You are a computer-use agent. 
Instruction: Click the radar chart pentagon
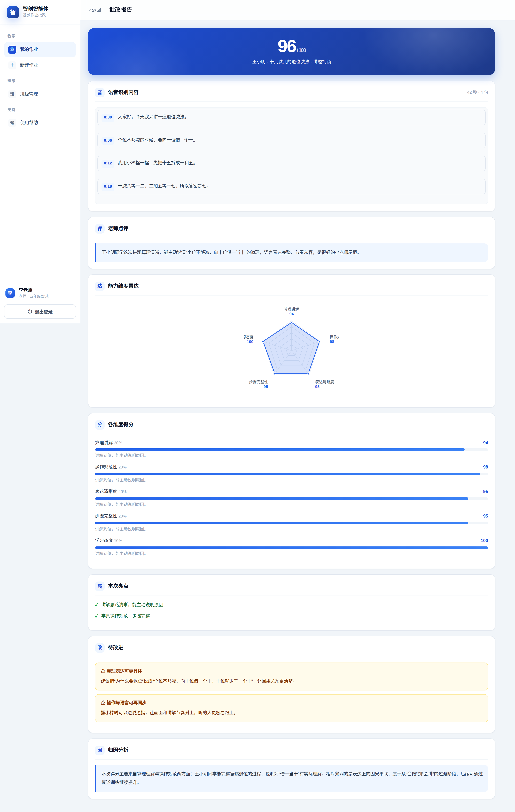[291, 348]
